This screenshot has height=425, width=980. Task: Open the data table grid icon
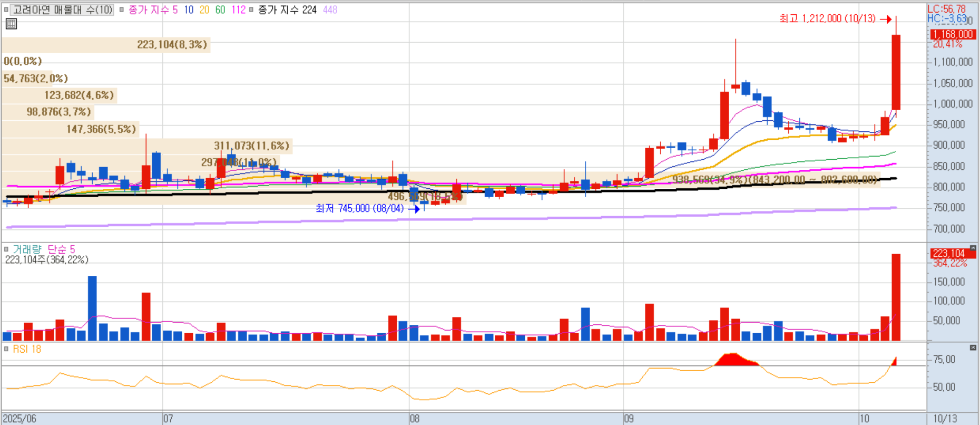11,23
